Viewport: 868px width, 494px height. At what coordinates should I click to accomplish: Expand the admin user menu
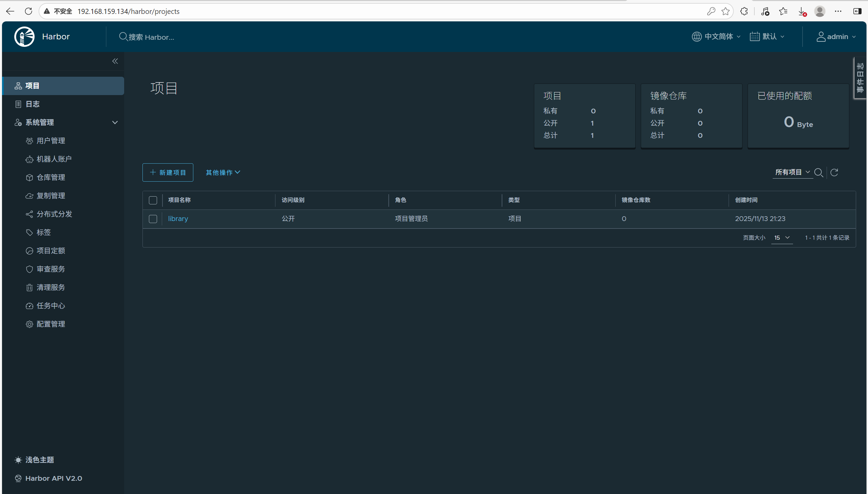tap(836, 36)
